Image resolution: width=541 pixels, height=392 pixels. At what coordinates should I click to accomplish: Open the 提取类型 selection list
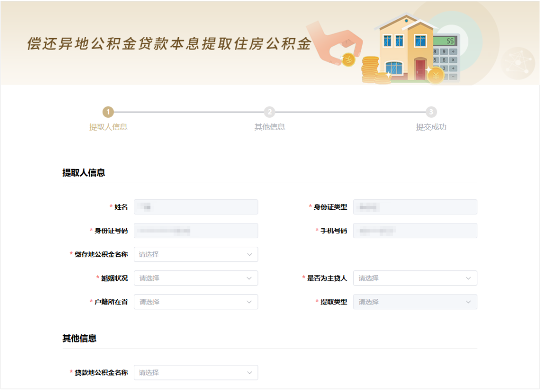pyautogui.click(x=415, y=302)
